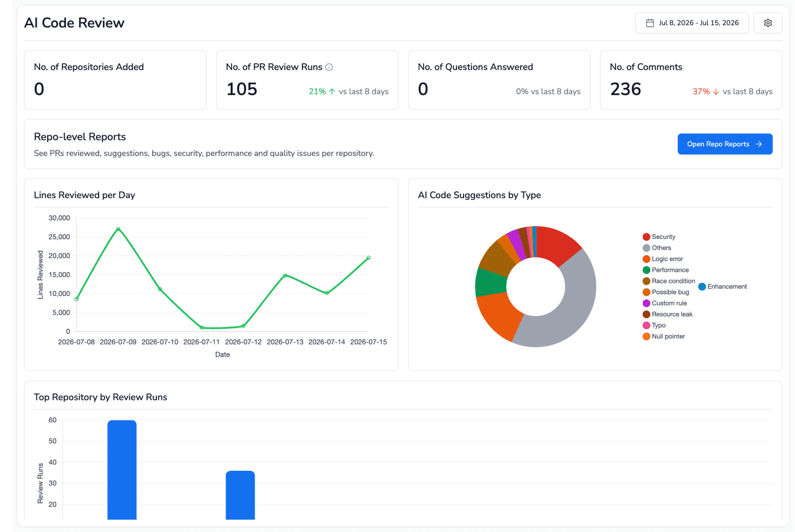
Task: Click the 2026-07-15 line chart data point
Action: [x=368, y=258]
